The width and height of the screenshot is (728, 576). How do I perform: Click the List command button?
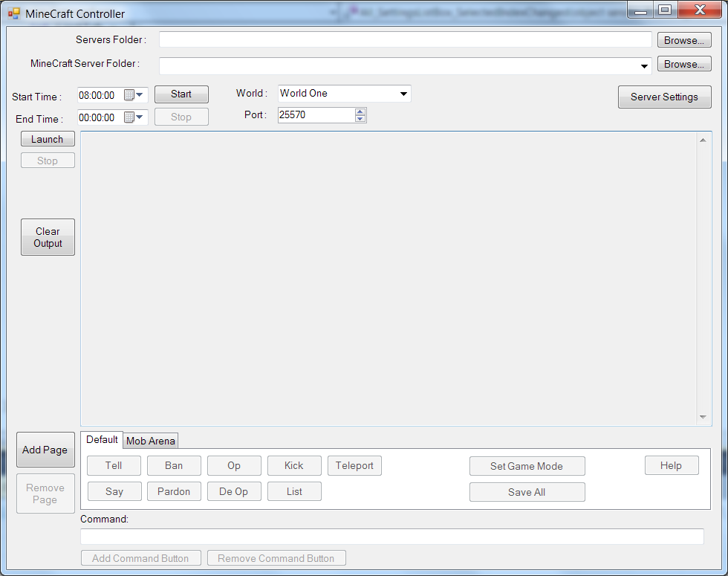point(294,491)
